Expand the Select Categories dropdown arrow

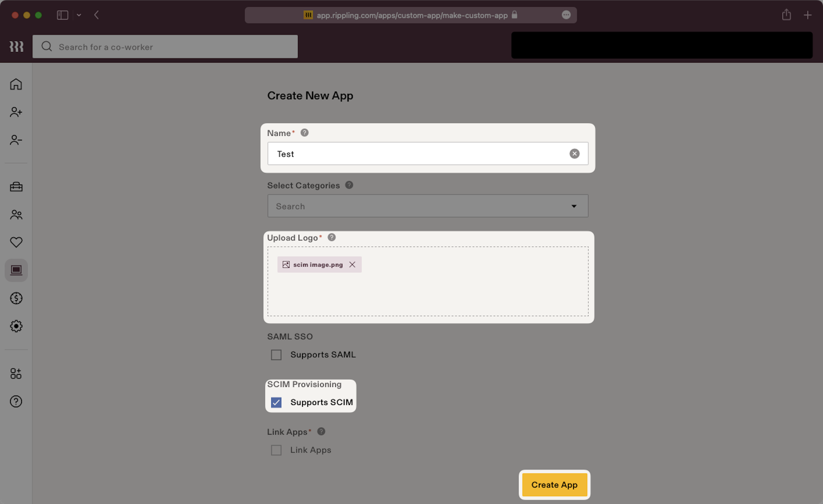574,206
